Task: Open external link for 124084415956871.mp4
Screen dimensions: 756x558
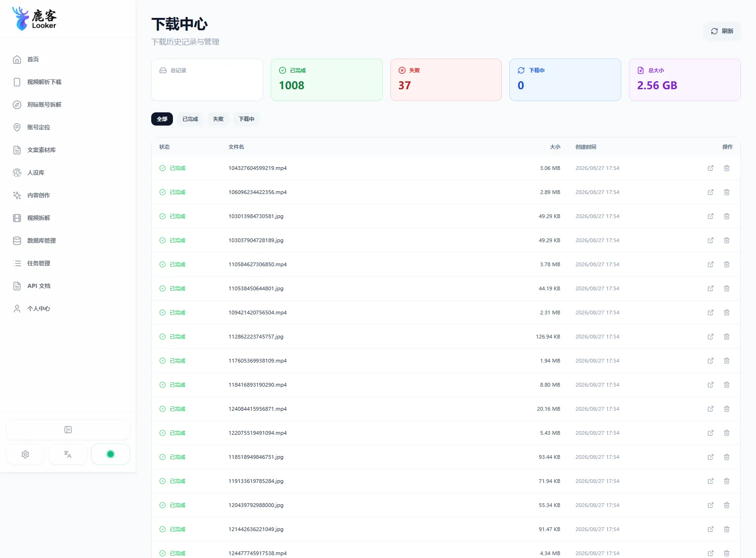Action: pyautogui.click(x=711, y=409)
